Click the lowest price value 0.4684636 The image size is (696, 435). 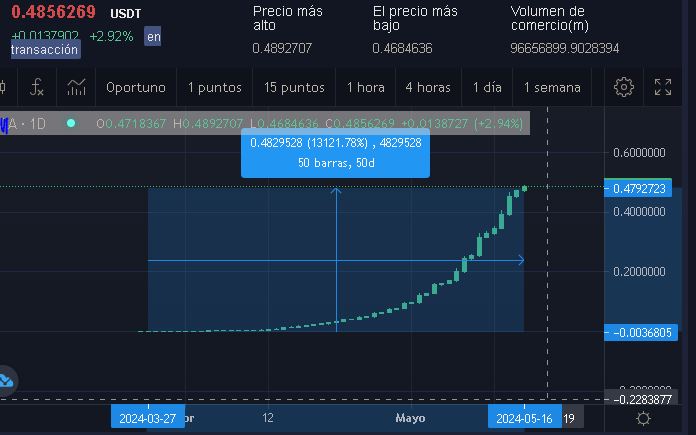(x=403, y=48)
